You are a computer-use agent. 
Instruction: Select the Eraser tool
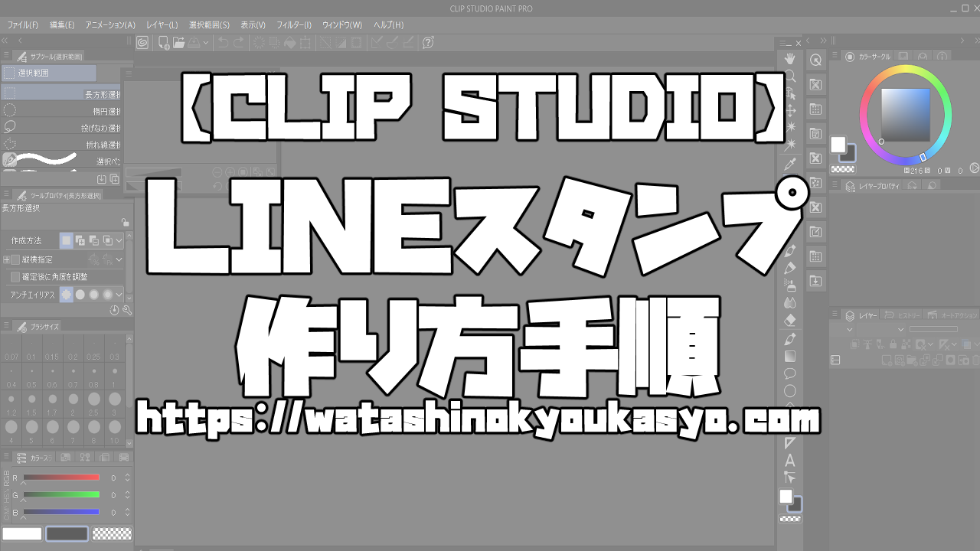point(790,320)
